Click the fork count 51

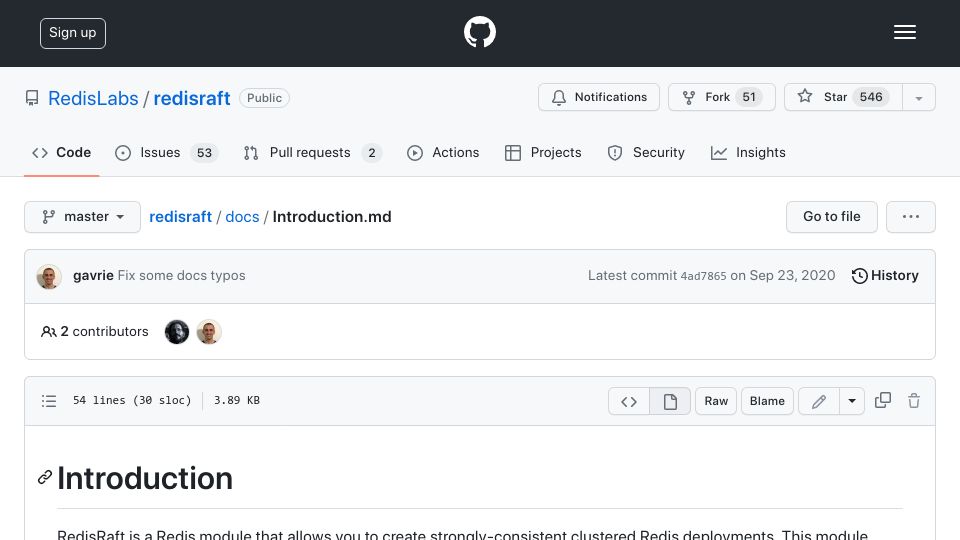pyautogui.click(x=749, y=97)
